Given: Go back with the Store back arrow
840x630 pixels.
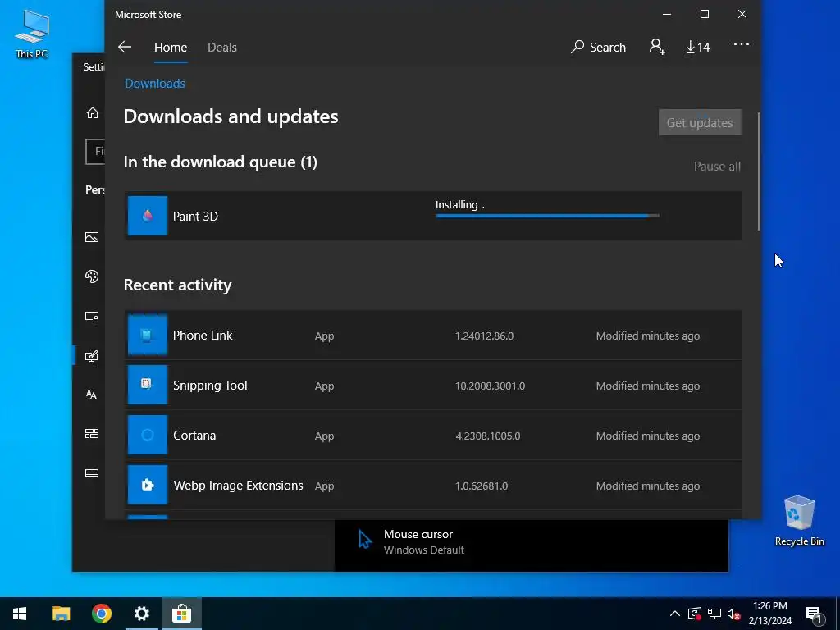Looking at the screenshot, I should pos(125,47).
